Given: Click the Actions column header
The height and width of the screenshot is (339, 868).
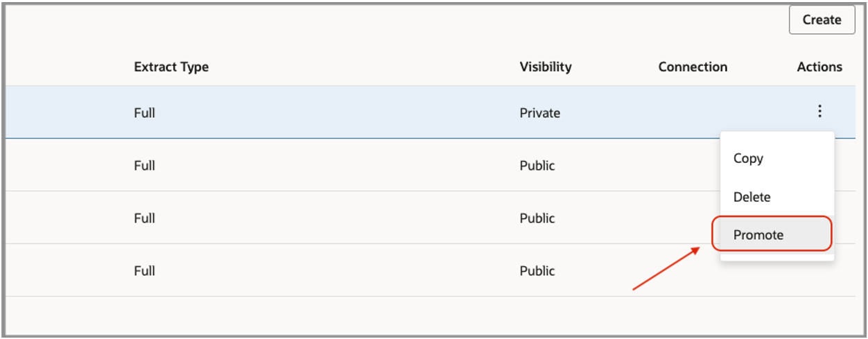Looking at the screenshot, I should pyautogui.click(x=819, y=67).
